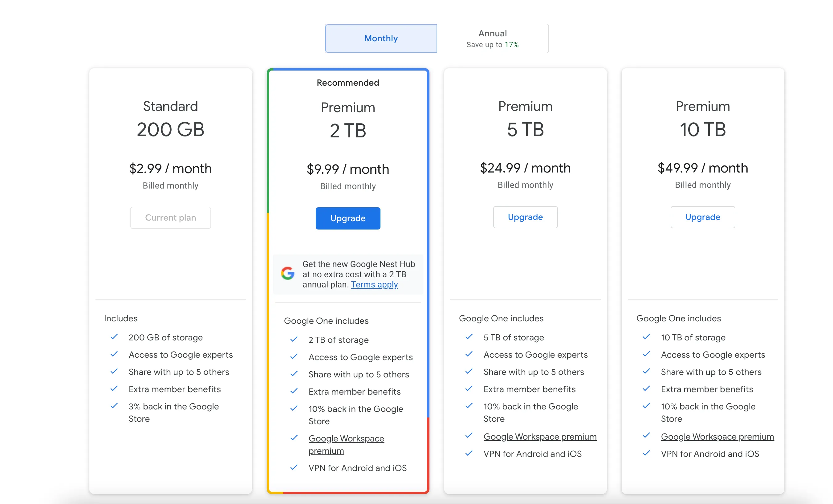Click 'VPN for Android and iOS' in 10 TB plan

point(710,454)
